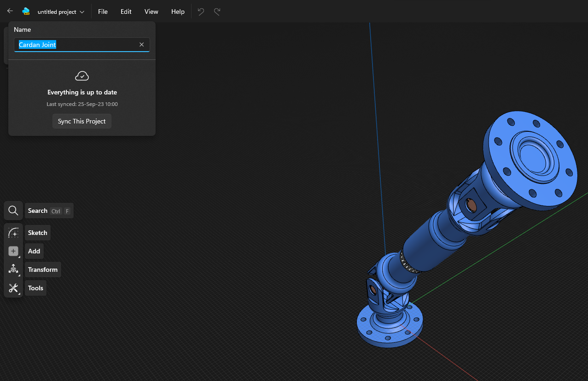Go back using the arrow icon
Image resolution: width=588 pixels, height=381 pixels.
coord(10,11)
